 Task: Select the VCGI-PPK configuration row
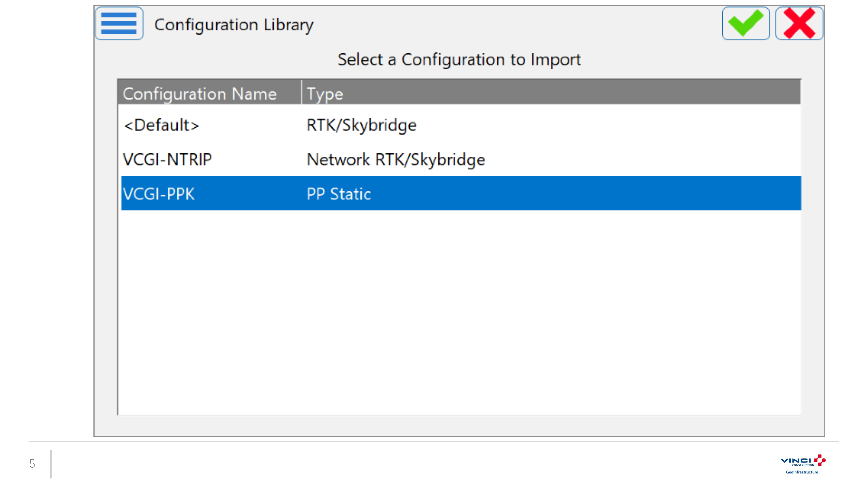(x=461, y=193)
